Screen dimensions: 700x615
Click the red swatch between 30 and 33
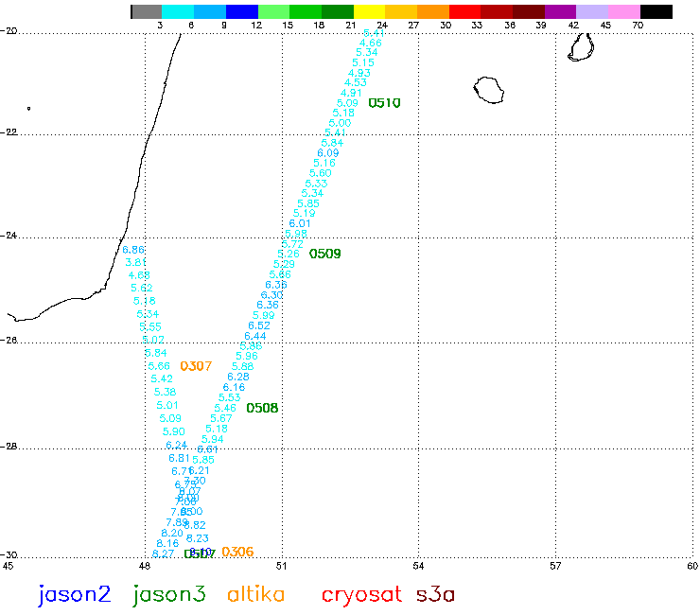464,11
